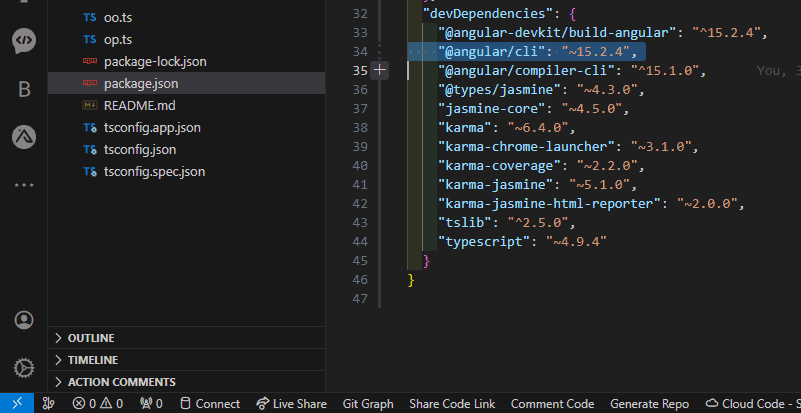The image size is (801, 413).
Task: Click the npm icon next to package-lock.json
Action: (x=89, y=61)
